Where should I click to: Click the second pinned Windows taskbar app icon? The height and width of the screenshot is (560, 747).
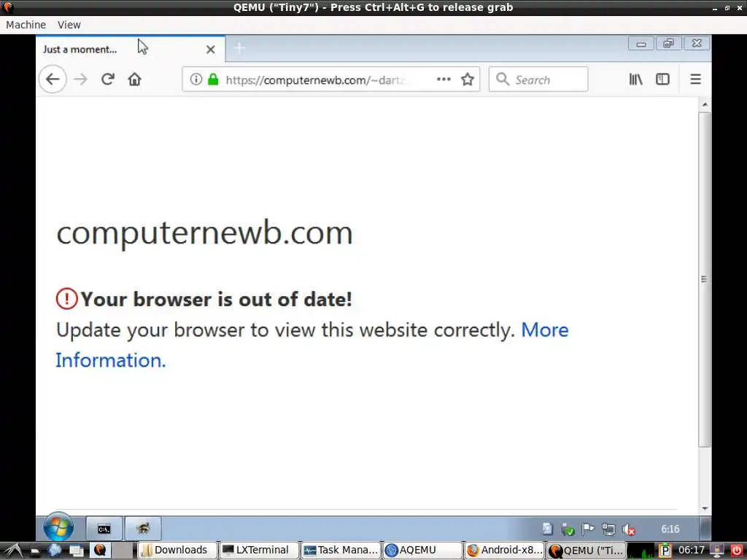coord(143,529)
